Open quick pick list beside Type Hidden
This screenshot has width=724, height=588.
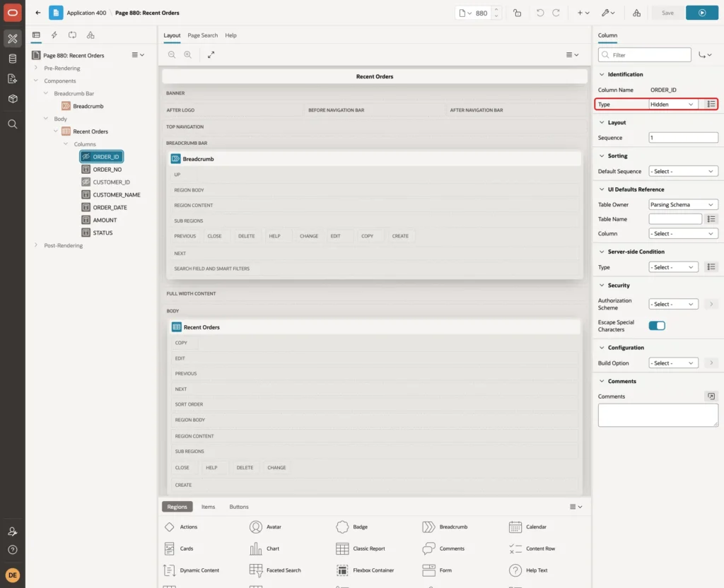pyautogui.click(x=711, y=105)
